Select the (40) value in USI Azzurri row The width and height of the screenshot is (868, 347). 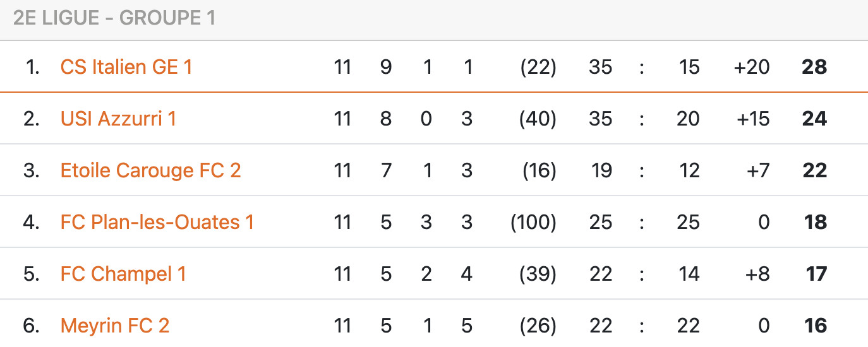538,119
